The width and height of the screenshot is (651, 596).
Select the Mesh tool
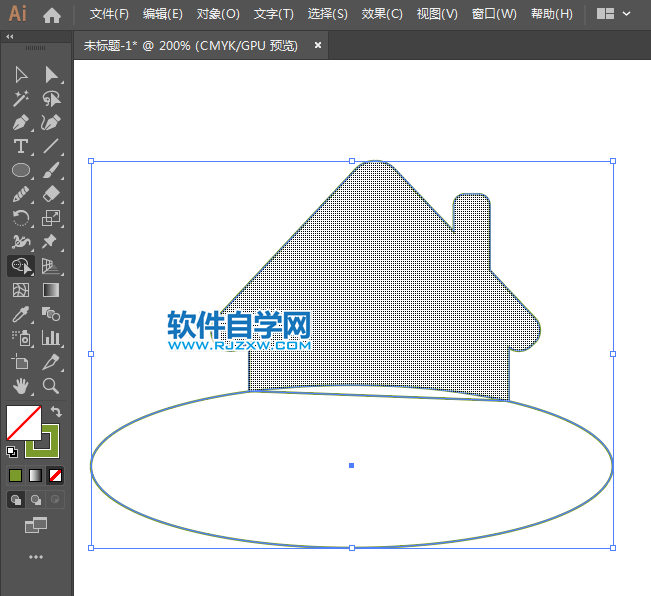[21, 290]
